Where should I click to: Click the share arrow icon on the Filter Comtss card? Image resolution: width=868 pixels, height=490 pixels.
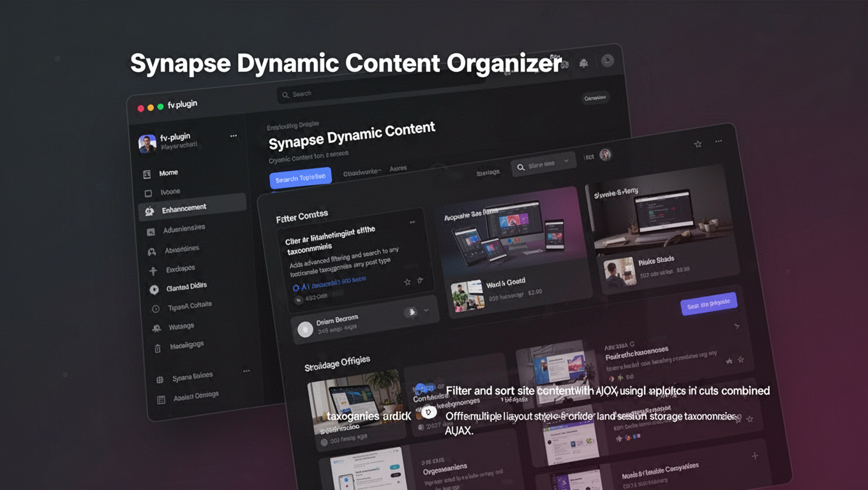(419, 281)
